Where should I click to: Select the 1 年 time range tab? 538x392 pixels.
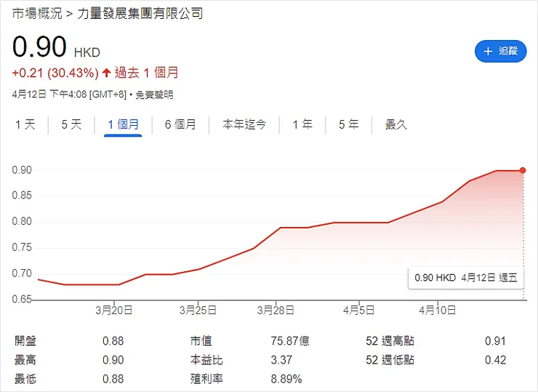click(x=302, y=124)
